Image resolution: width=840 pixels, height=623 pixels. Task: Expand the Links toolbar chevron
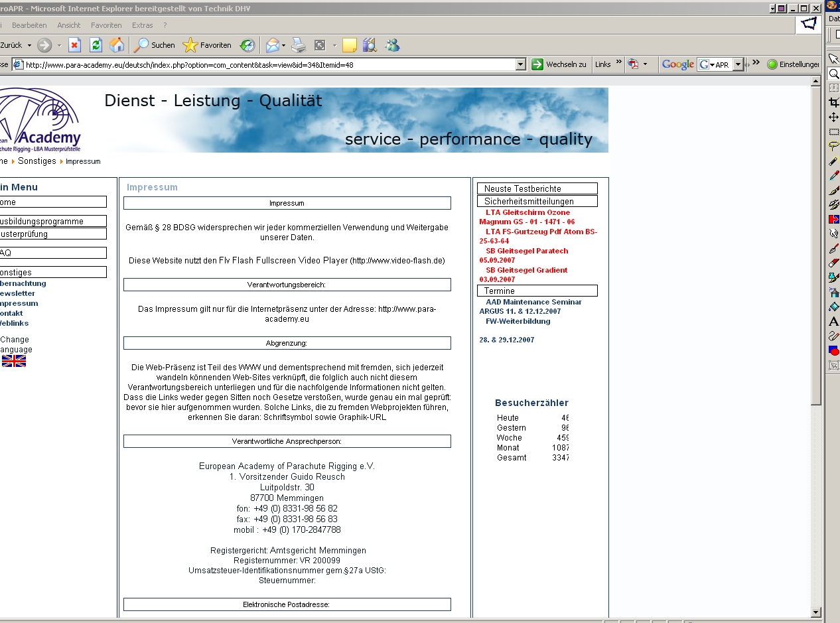coord(619,62)
